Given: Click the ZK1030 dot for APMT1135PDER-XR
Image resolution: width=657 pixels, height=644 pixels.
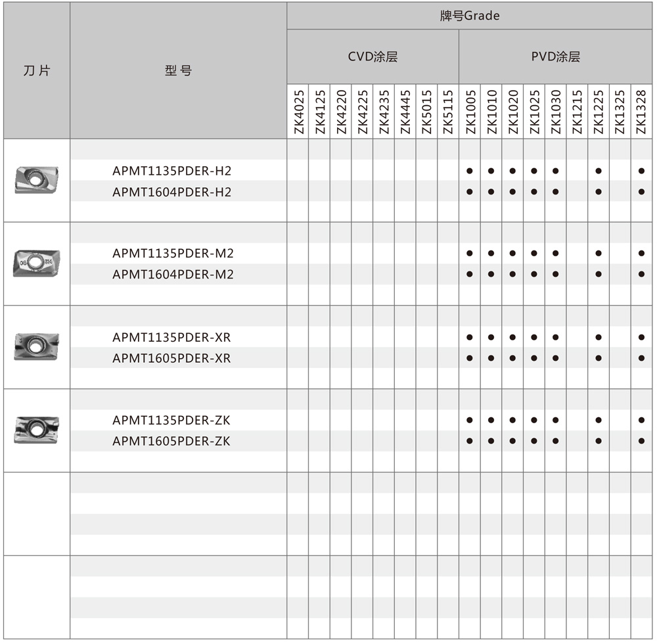Looking at the screenshot, I should click(555, 338).
